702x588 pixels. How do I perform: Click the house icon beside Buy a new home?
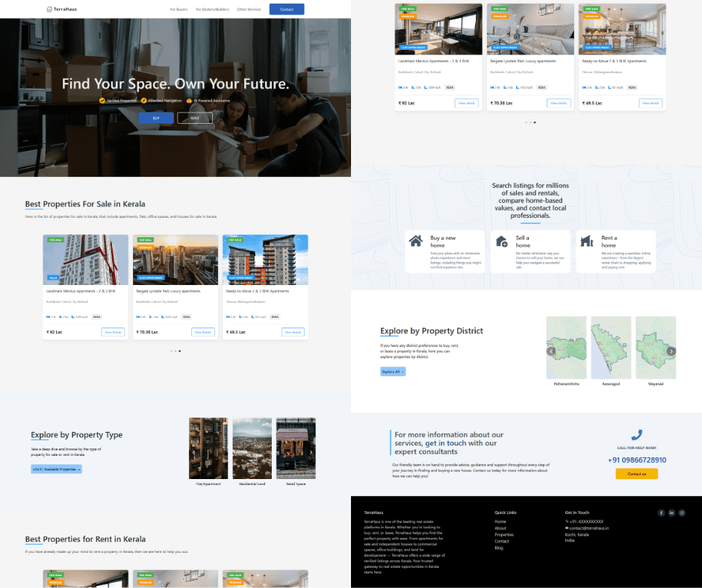[416, 241]
